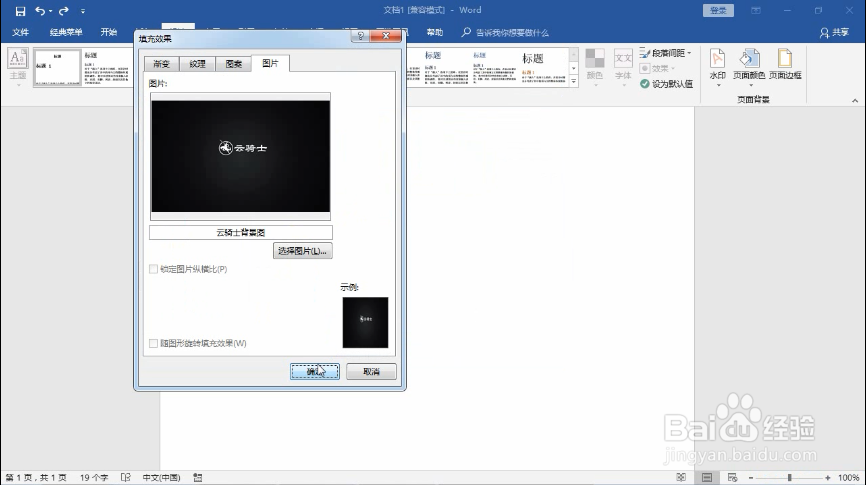Click Select Picture (选择图片) button
This screenshot has width=866, height=485.
[x=302, y=251]
